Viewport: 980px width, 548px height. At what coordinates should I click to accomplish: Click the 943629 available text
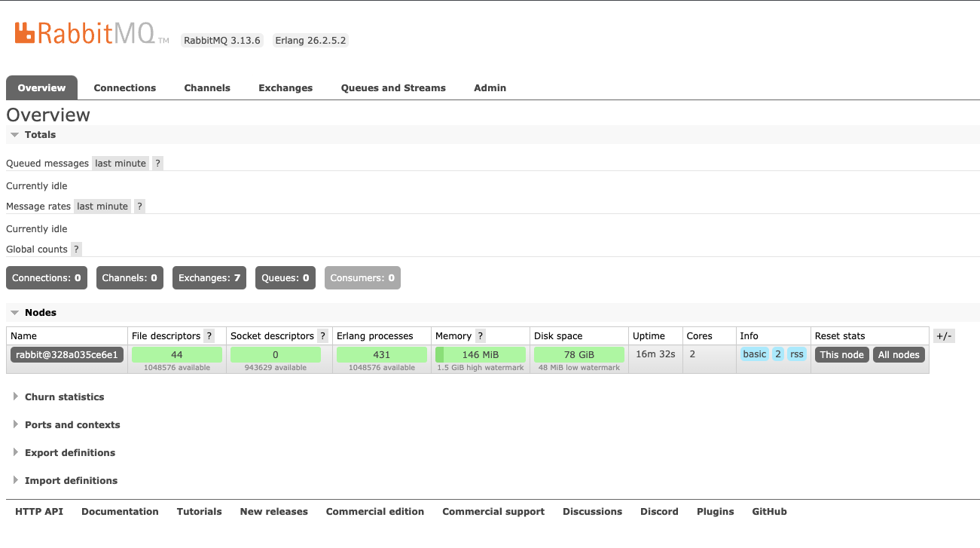[276, 368]
